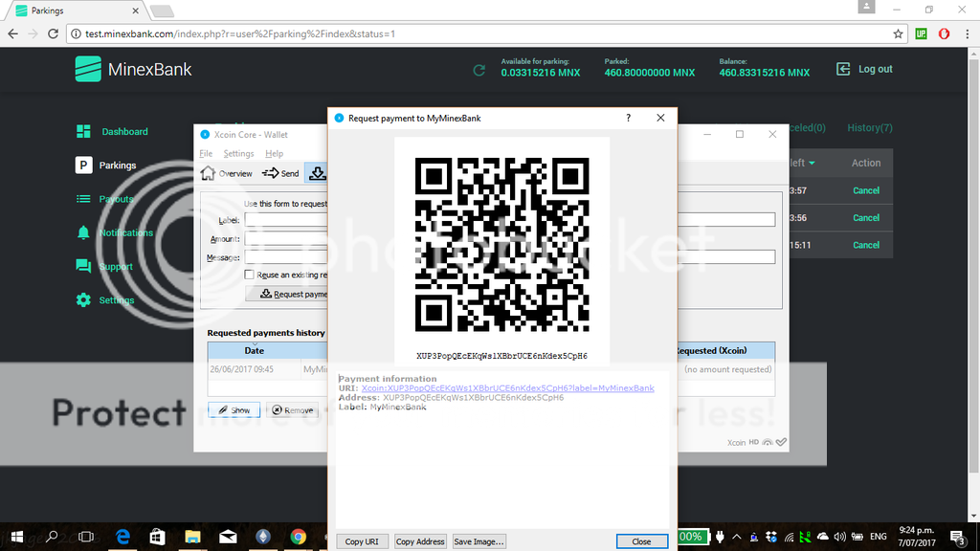Click Log out text link

(x=875, y=69)
